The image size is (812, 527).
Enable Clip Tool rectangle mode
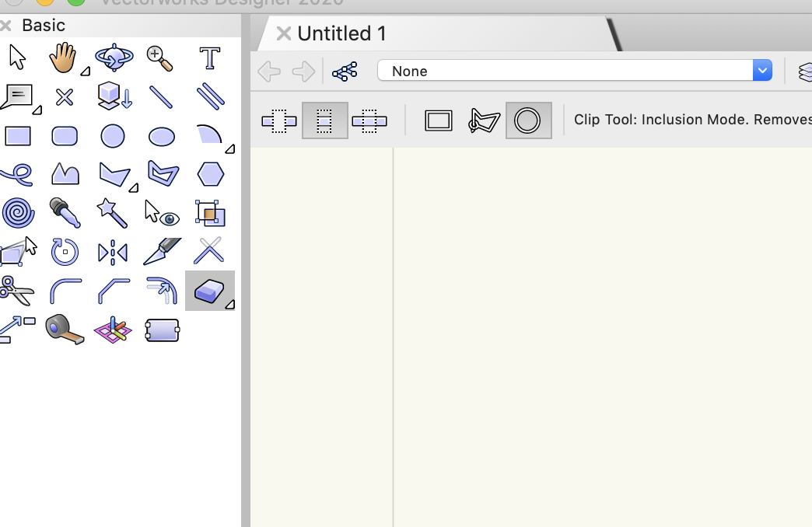(x=439, y=120)
